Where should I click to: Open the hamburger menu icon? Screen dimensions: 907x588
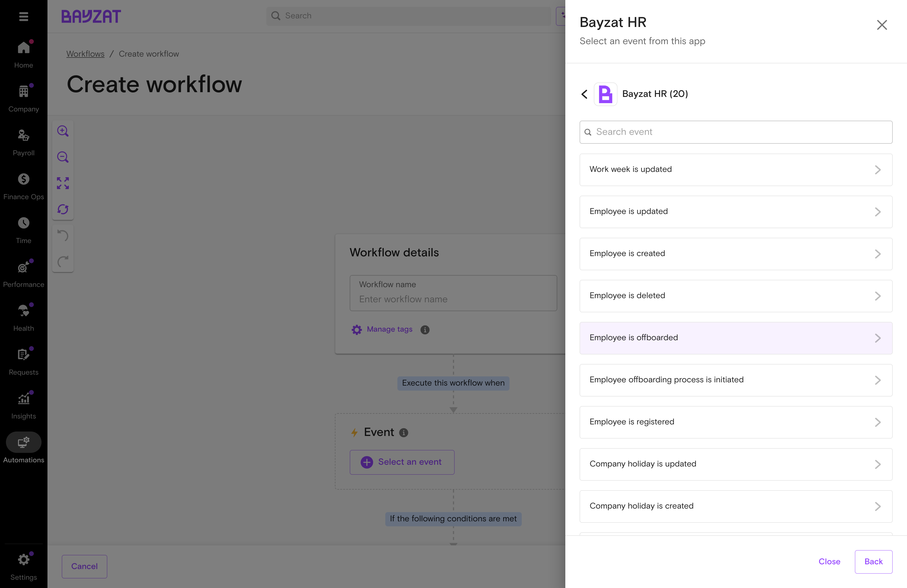(24, 16)
